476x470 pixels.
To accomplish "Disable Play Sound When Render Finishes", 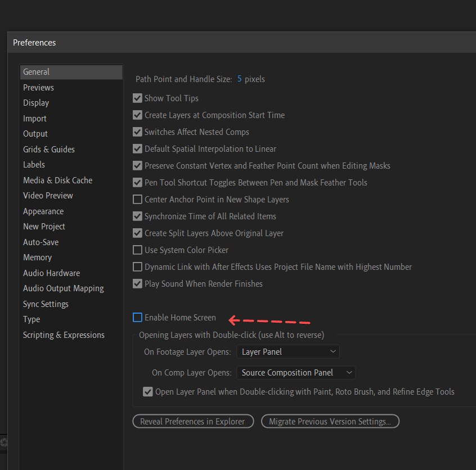I will click(x=137, y=284).
